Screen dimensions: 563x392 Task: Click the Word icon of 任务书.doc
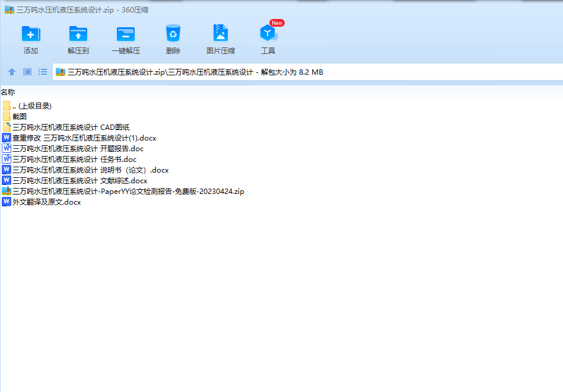[x=7, y=159]
